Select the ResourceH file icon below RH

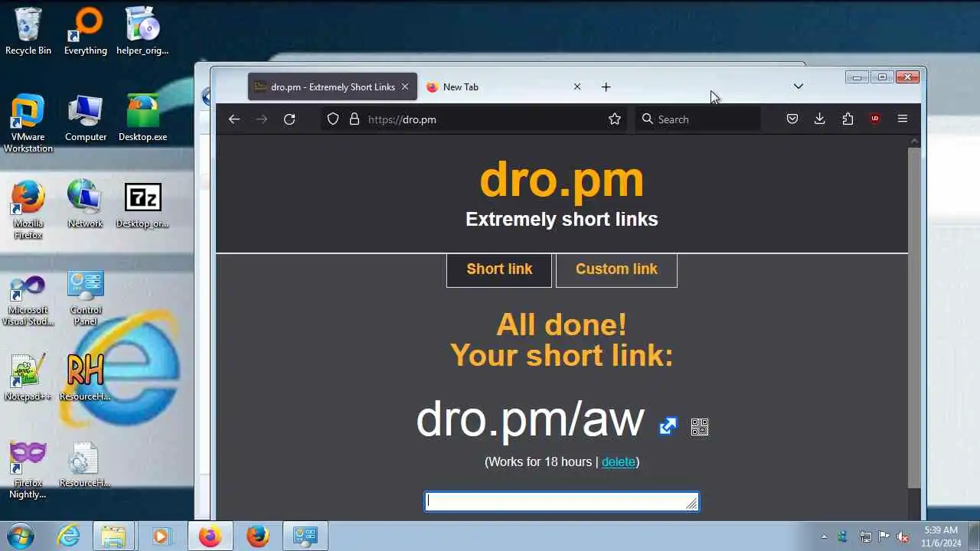coord(85,465)
